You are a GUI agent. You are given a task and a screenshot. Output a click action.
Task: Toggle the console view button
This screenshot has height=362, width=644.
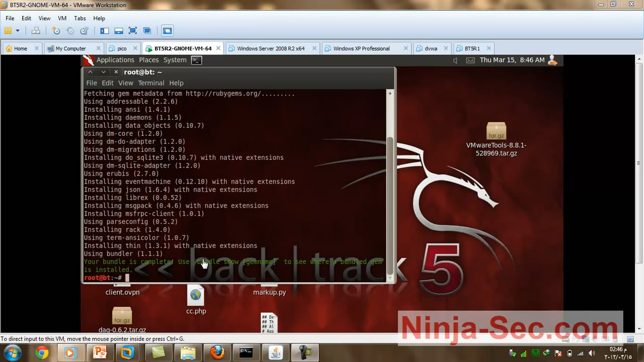click(168, 31)
